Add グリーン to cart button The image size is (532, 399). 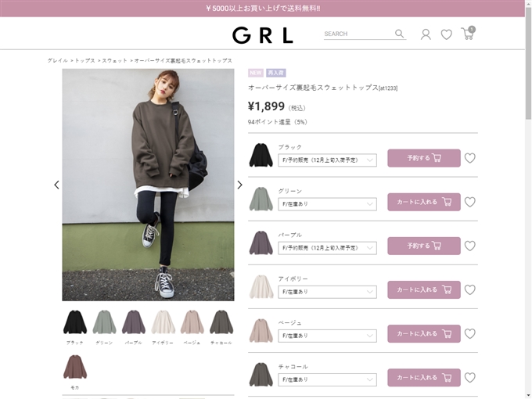(x=424, y=202)
